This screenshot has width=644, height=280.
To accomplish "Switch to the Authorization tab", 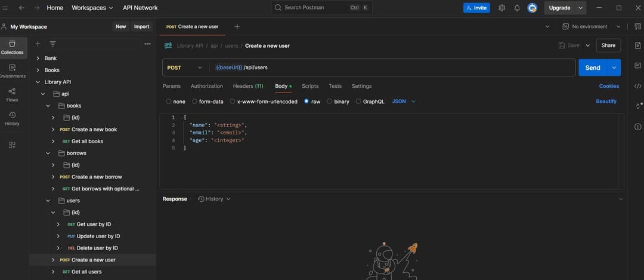I will (206, 86).
